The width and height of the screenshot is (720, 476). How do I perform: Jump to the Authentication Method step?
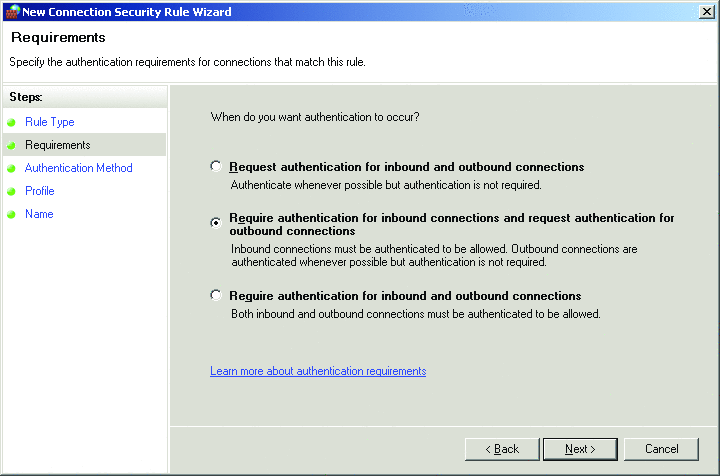pyautogui.click(x=78, y=168)
